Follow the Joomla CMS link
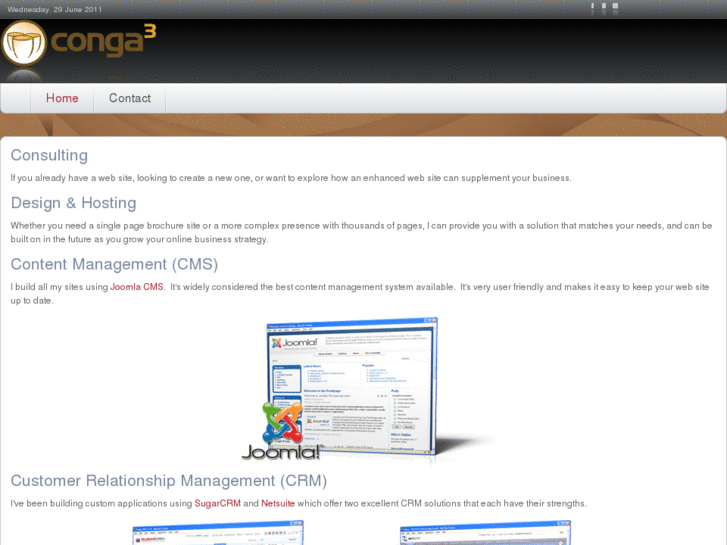Screen dimensions: 727x545 point(137,287)
